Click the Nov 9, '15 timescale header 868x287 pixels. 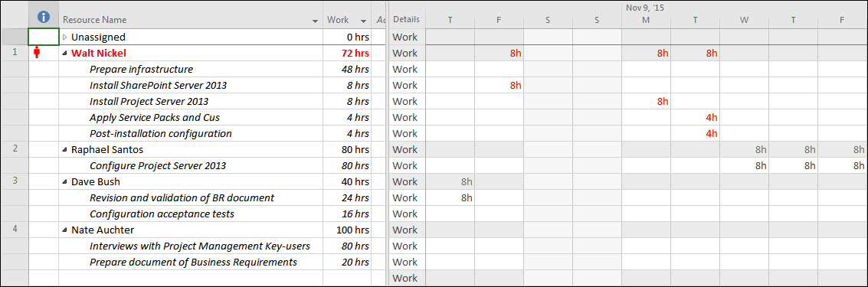pos(646,8)
